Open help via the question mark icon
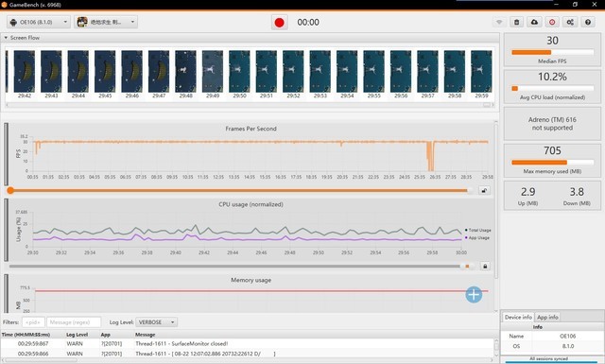The width and height of the screenshot is (605, 364). [x=588, y=22]
